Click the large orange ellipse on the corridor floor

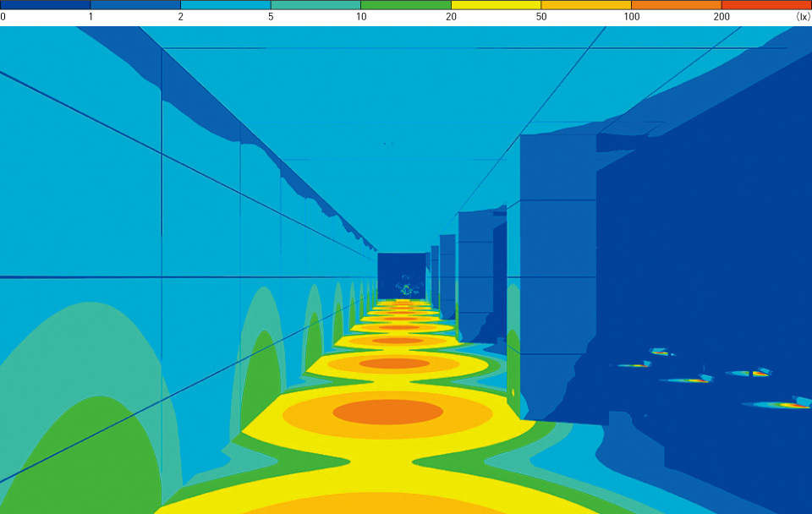click(x=387, y=412)
